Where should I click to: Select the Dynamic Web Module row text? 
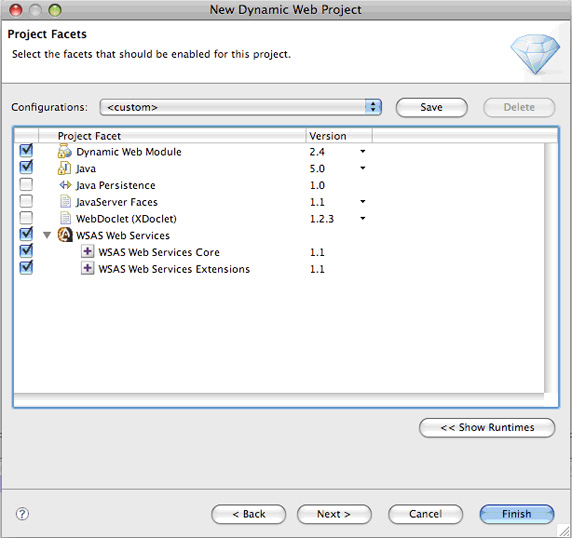pyautogui.click(x=128, y=152)
